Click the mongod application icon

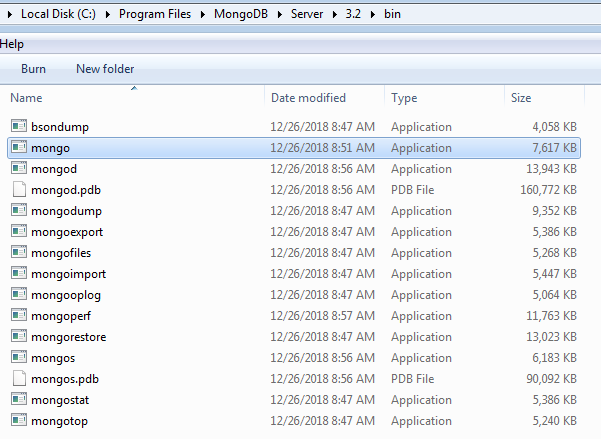19,168
